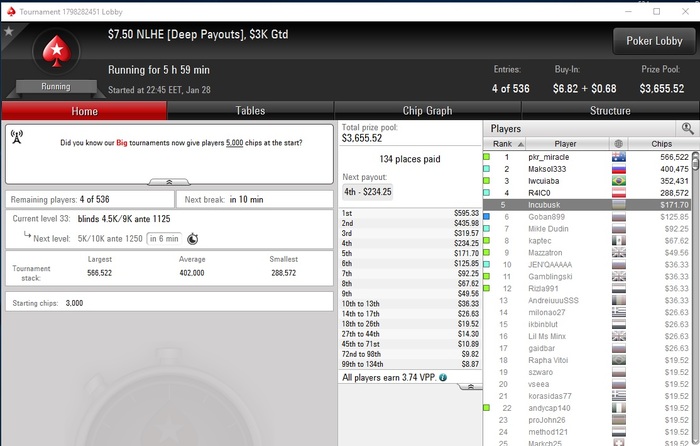Open the player search magnifier
700x446 pixels.
(688, 129)
